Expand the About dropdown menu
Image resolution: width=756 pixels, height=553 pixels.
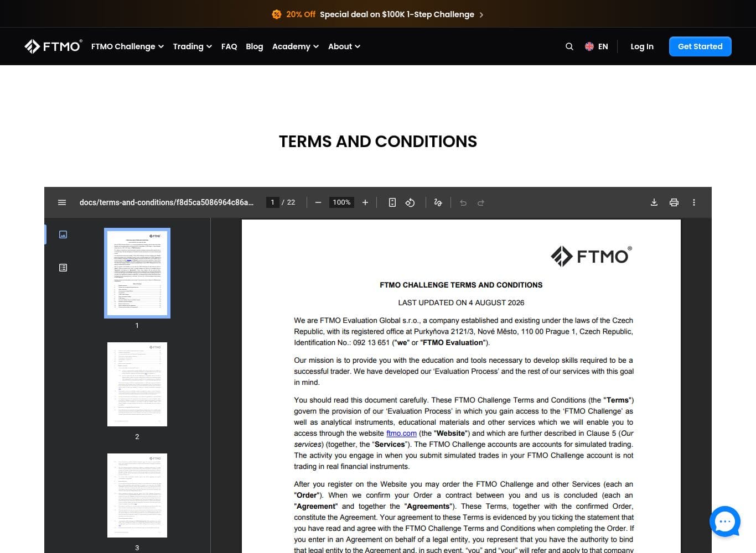click(x=344, y=46)
